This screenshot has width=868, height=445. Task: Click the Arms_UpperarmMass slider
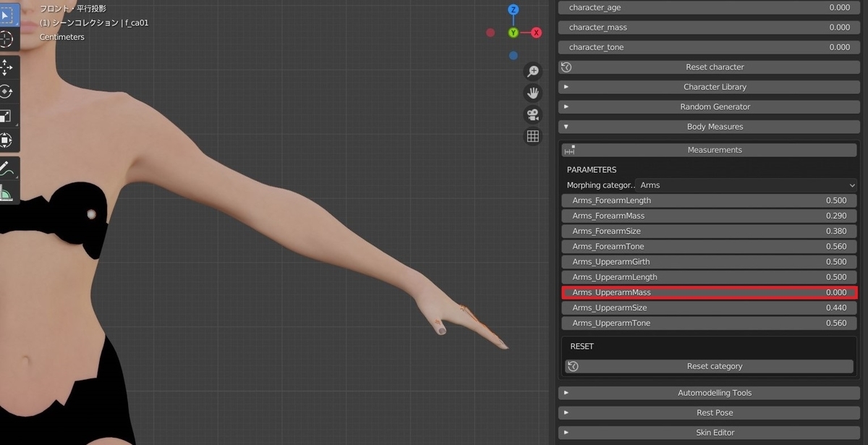[709, 292]
